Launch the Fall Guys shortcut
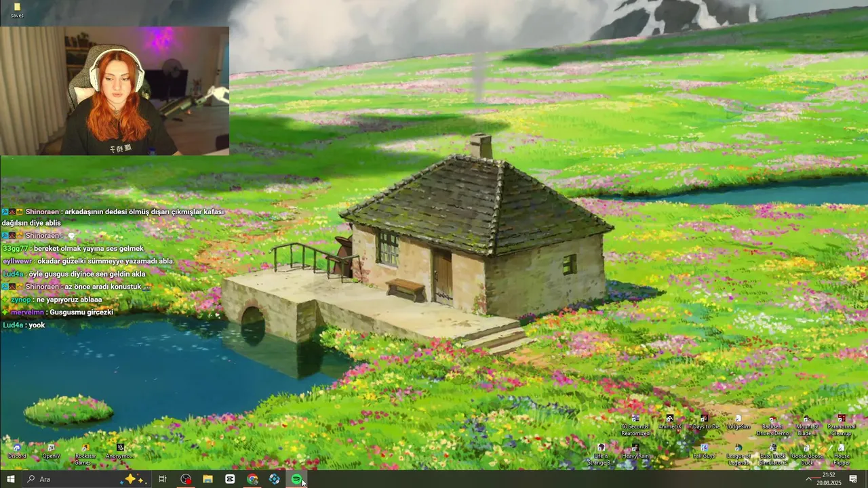The width and height of the screenshot is (868, 488). click(x=704, y=451)
